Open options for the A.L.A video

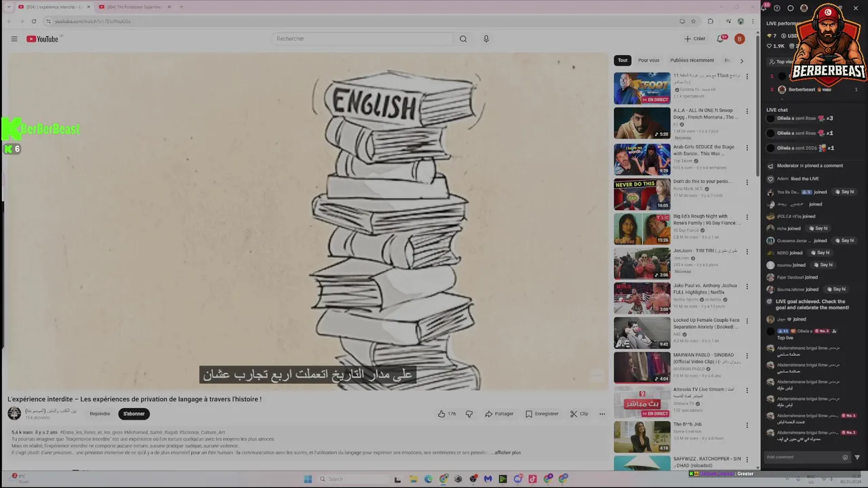(747, 111)
